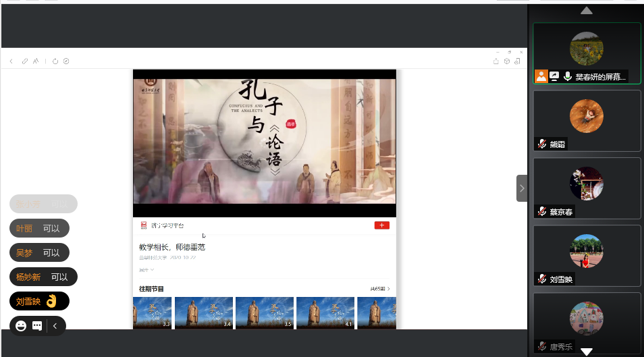Click the share icon at top right
The width and height of the screenshot is (644, 357).
pyautogui.click(x=496, y=61)
